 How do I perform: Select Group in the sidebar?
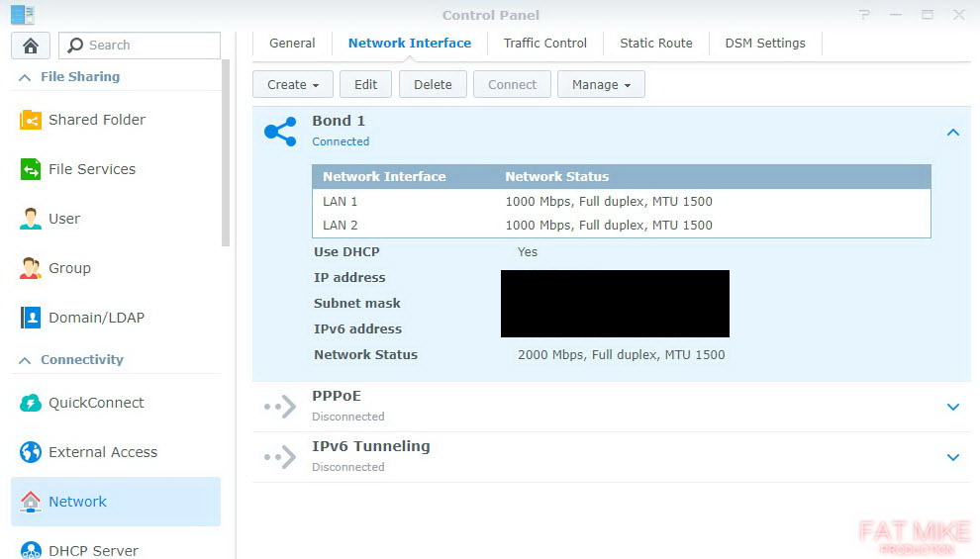(116, 268)
